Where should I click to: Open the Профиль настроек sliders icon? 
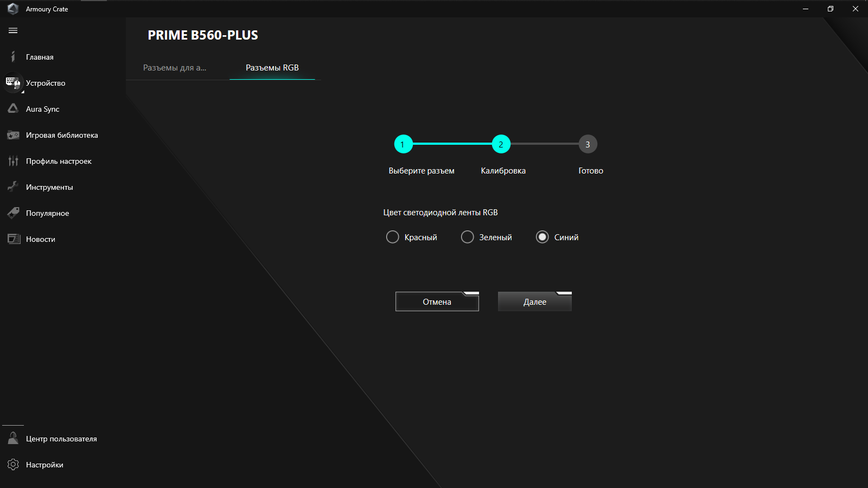(13, 161)
